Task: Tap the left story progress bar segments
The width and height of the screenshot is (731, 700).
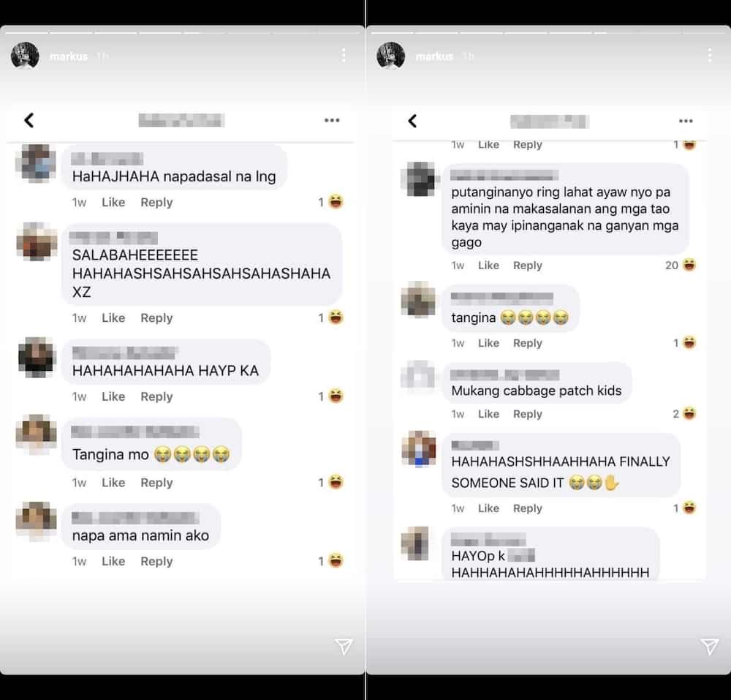Action: 182,33
